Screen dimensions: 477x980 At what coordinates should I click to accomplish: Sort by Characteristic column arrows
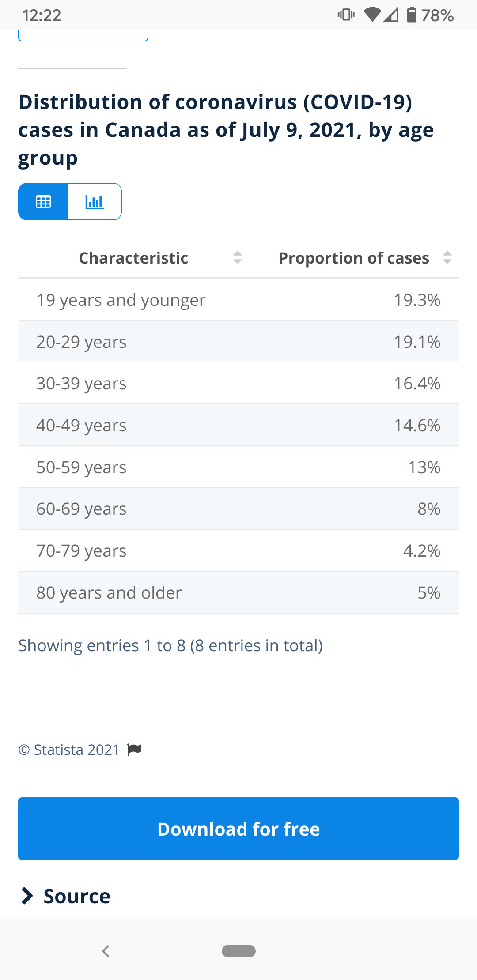coord(238,258)
